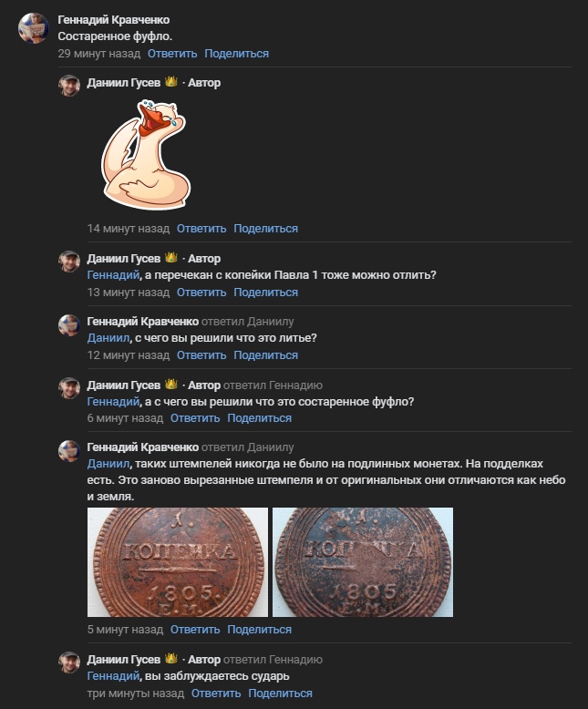
Task: Click the avatar on the 'таких штемпелей' comment
Action: pyautogui.click(x=69, y=451)
